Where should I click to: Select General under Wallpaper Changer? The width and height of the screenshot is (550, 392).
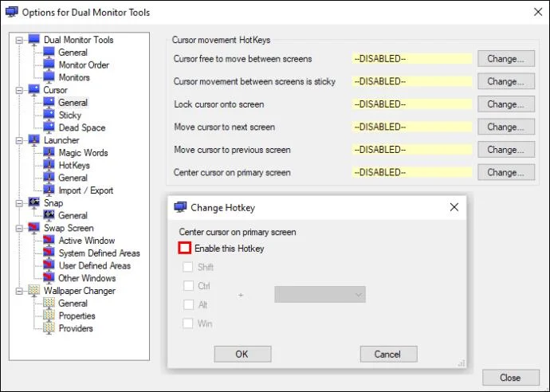point(73,304)
